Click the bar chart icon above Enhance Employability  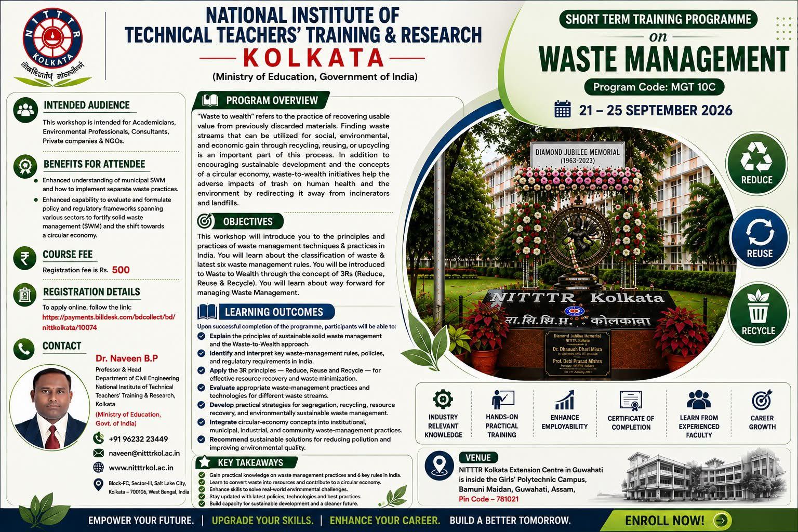(x=565, y=401)
